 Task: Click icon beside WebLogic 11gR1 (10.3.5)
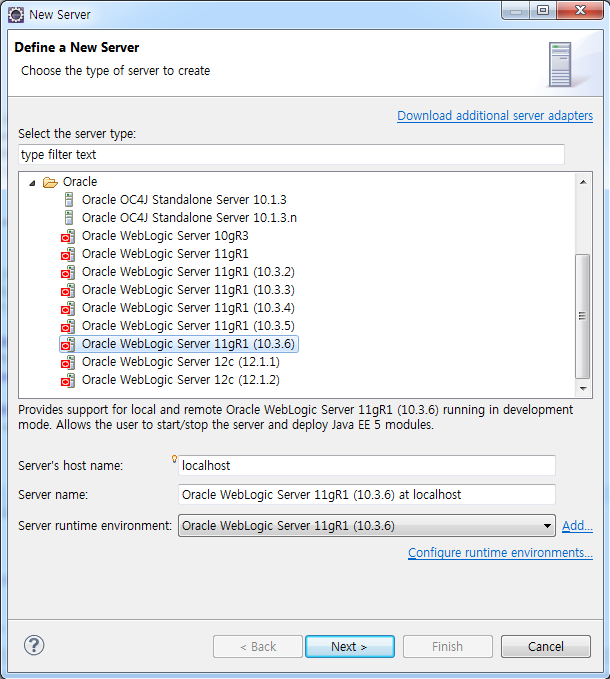[x=68, y=326]
